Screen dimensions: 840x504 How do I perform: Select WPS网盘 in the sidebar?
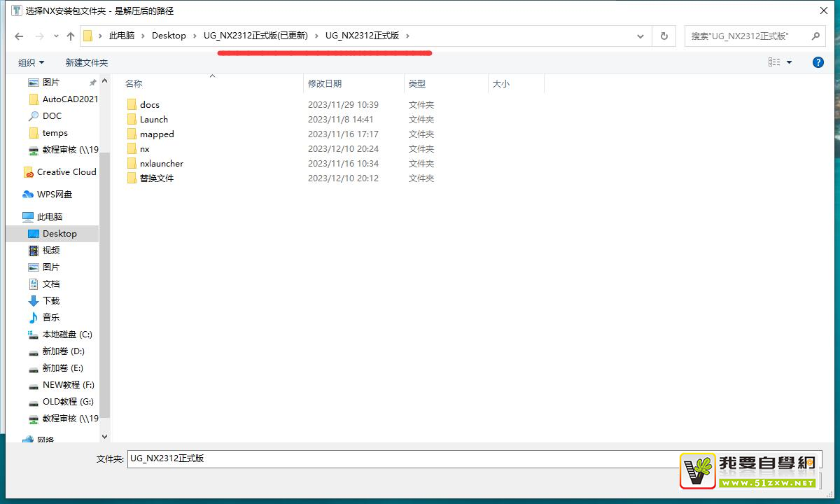[x=54, y=195]
